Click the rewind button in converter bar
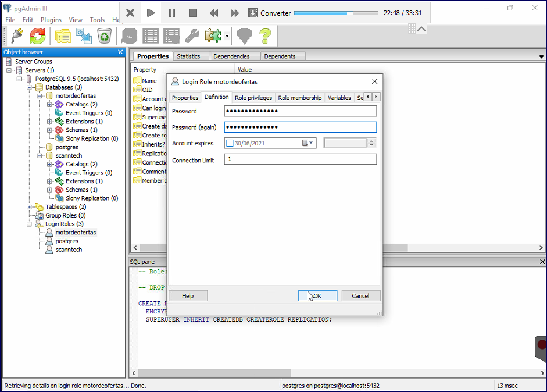 213,13
